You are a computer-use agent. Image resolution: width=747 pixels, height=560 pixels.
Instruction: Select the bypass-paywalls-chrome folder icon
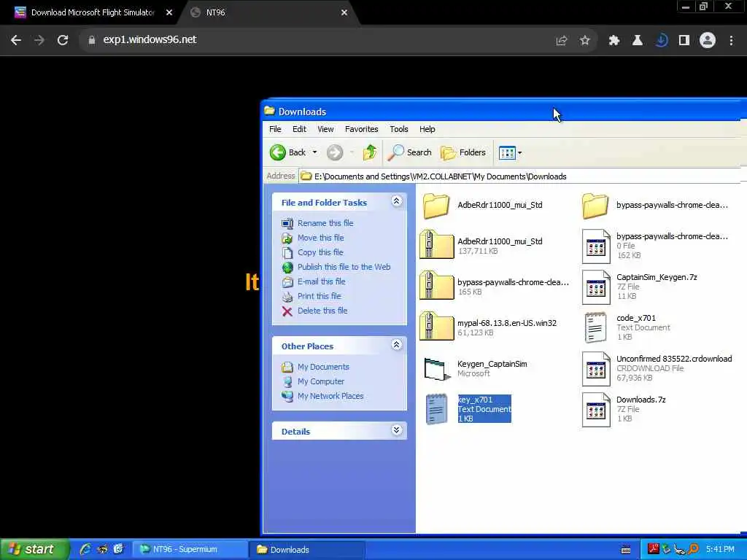click(595, 206)
